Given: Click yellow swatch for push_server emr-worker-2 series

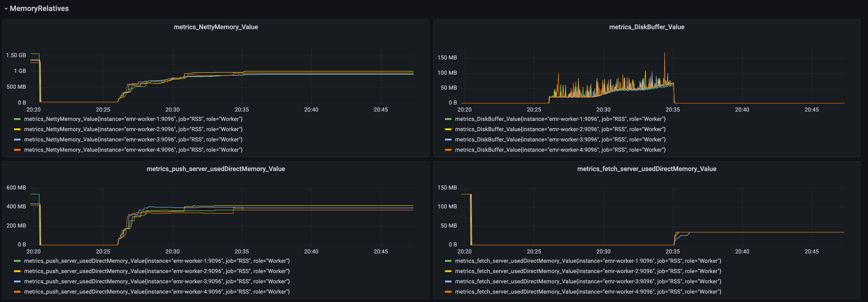Looking at the screenshot, I should click(x=17, y=271).
